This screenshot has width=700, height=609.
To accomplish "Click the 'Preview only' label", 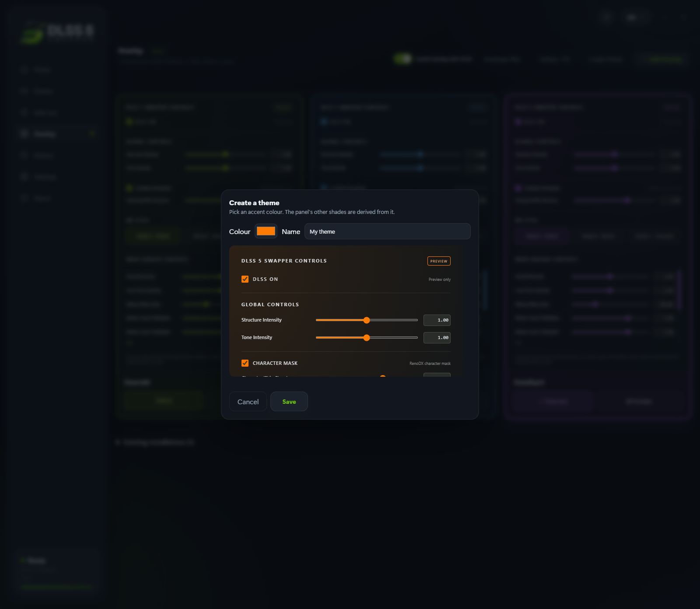I will (x=440, y=280).
